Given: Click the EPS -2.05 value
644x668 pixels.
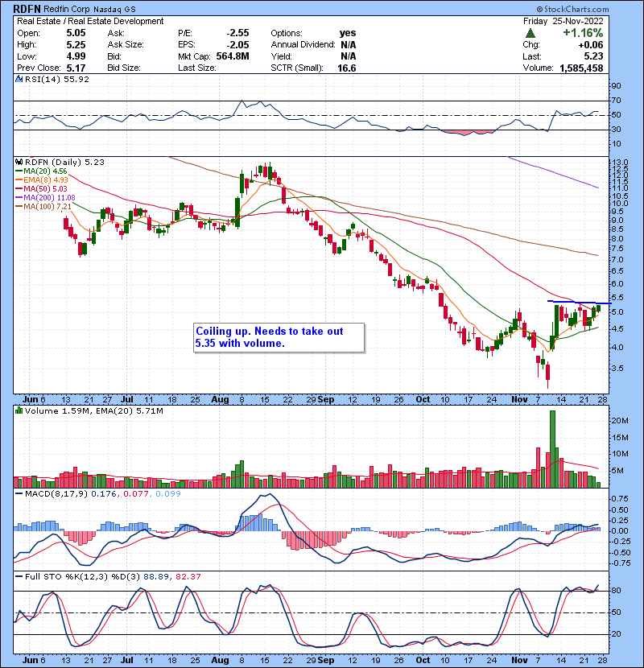Looking at the screenshot, I should [x=237, y=45].
